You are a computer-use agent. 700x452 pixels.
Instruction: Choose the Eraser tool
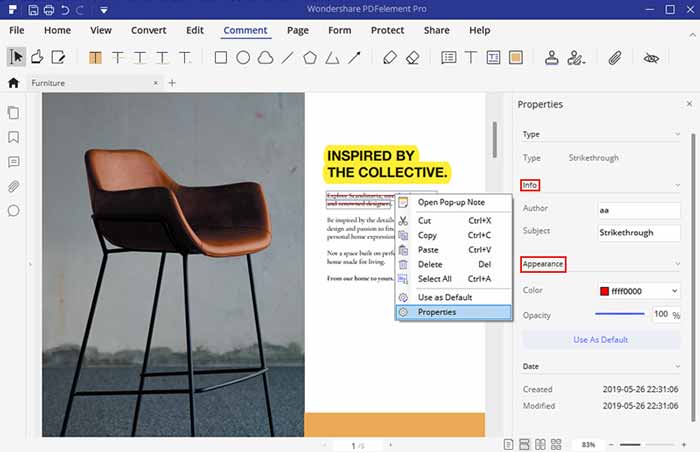point(412,58)
